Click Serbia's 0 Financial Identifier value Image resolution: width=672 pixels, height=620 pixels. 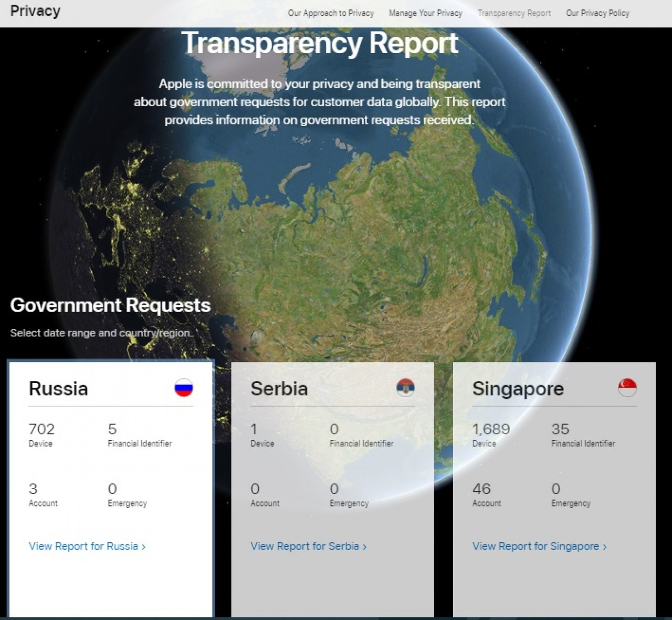click(x=334, y=429)
